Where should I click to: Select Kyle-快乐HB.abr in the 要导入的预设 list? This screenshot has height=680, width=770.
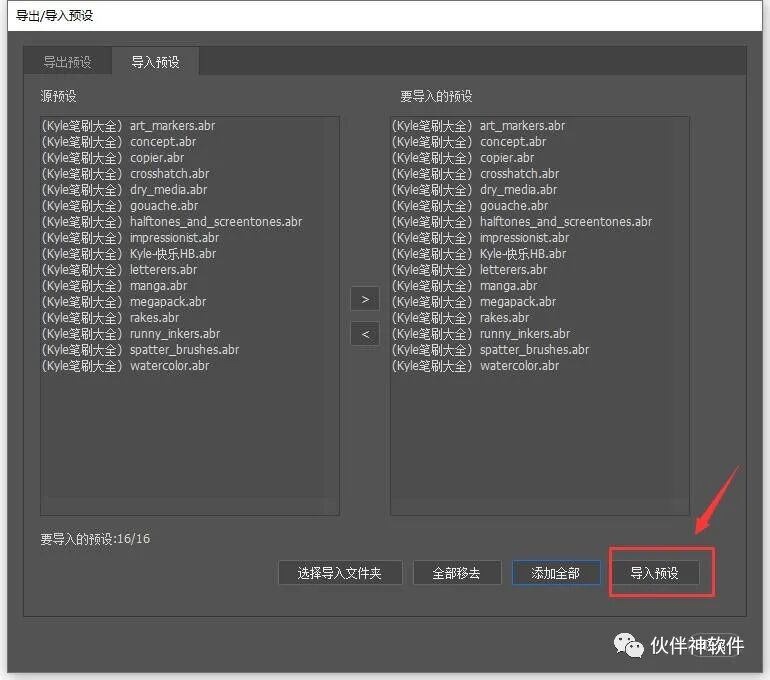pyautogui.click(x=479, y=254)
